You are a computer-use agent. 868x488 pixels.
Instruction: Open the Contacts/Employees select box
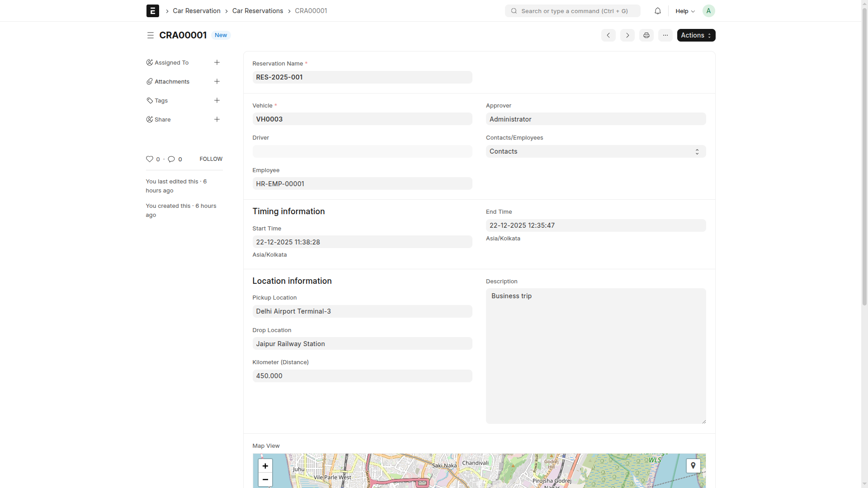(596, 151)
